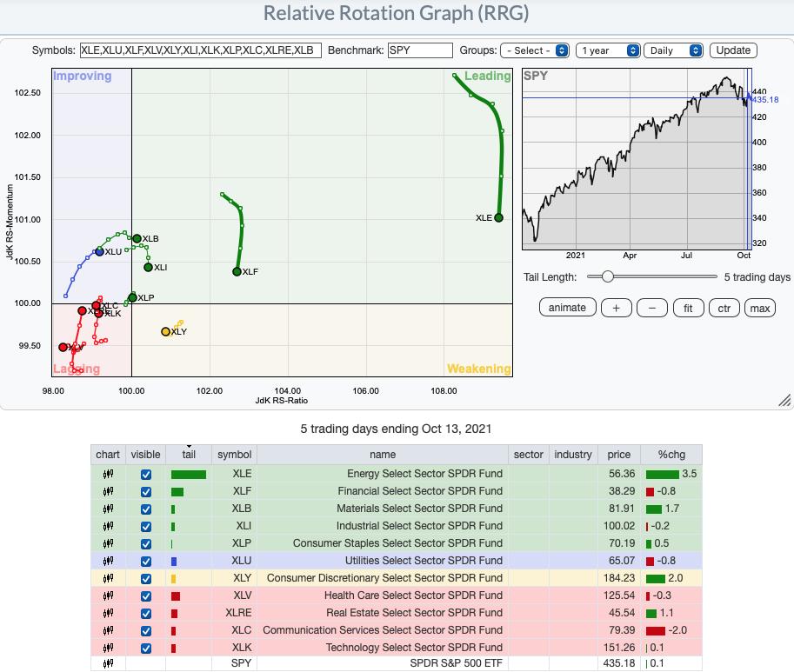The height and width of the screenshot is (672, 794).
Task: Uncheck visibility for XLY
Action: pyautogui.click(x=146, y=579)
